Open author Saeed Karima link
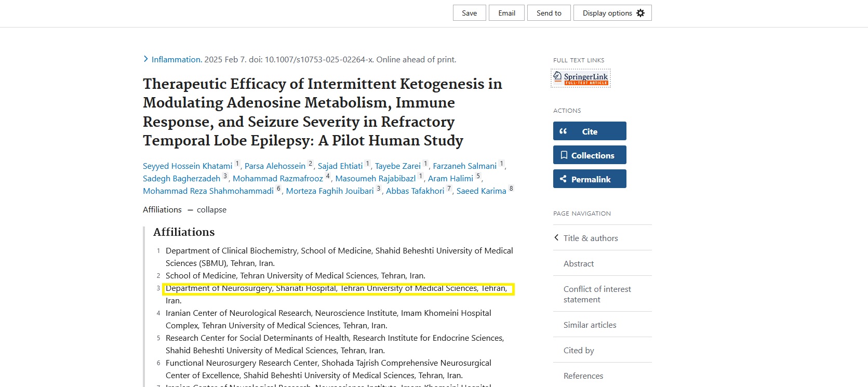Viewport: 868px width, 387px height. pos(481,191)
